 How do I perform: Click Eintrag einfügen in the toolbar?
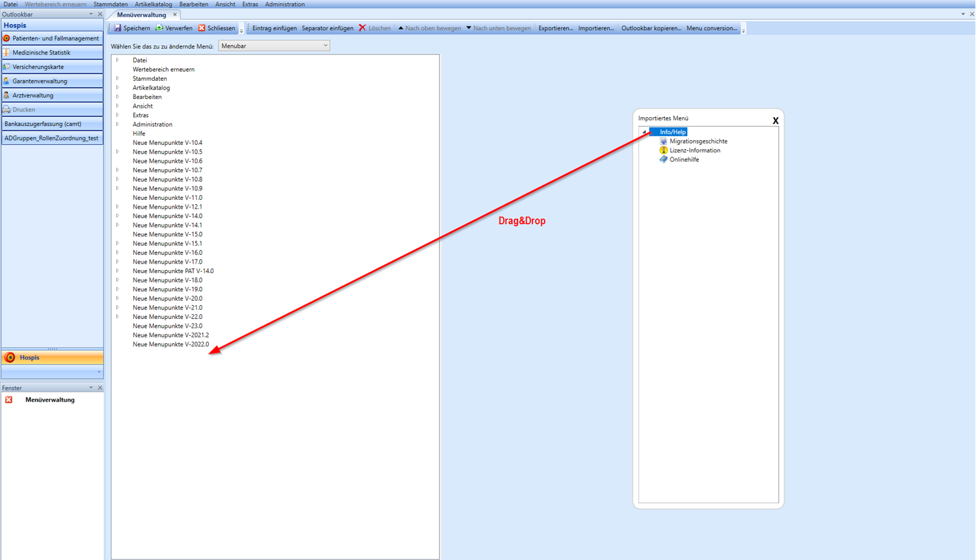pos(274,28)
